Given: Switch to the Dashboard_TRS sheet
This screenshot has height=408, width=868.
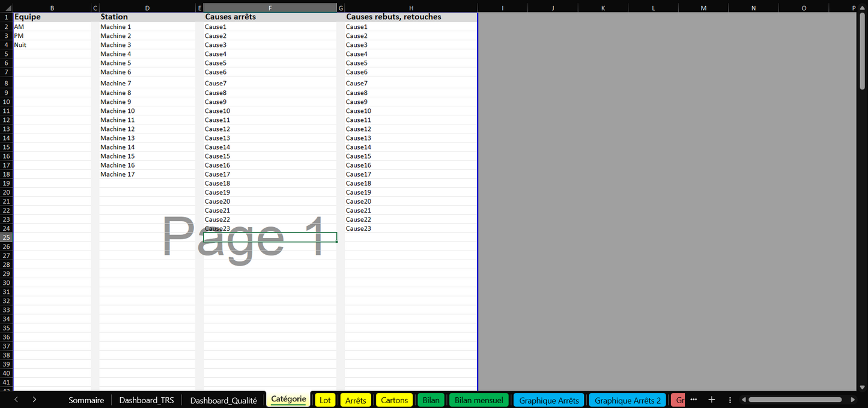Looking at the screenshot, I should click(147, 400).
